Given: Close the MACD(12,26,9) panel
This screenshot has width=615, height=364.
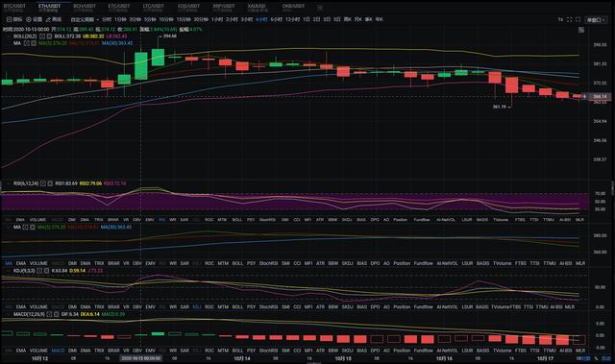Looking at the screenshot, I should click(x=56, y=314).
